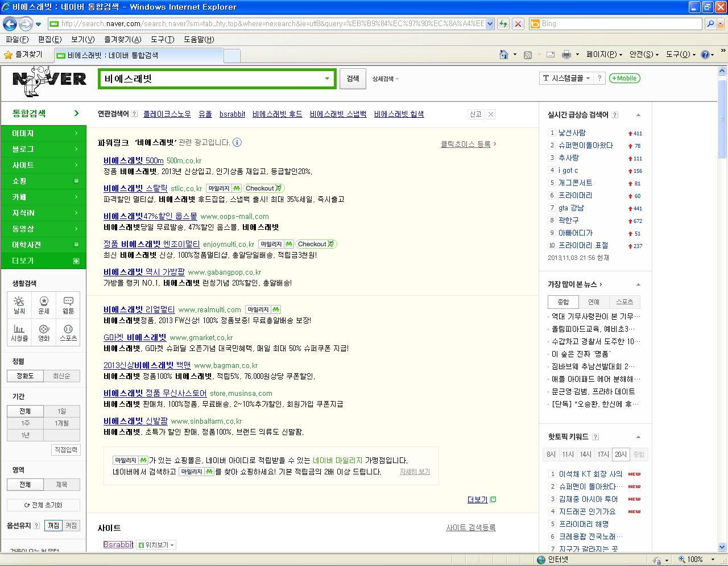Close the related searches bar
The height and width of the screenshot is (566, 728).
pos(491,114)
